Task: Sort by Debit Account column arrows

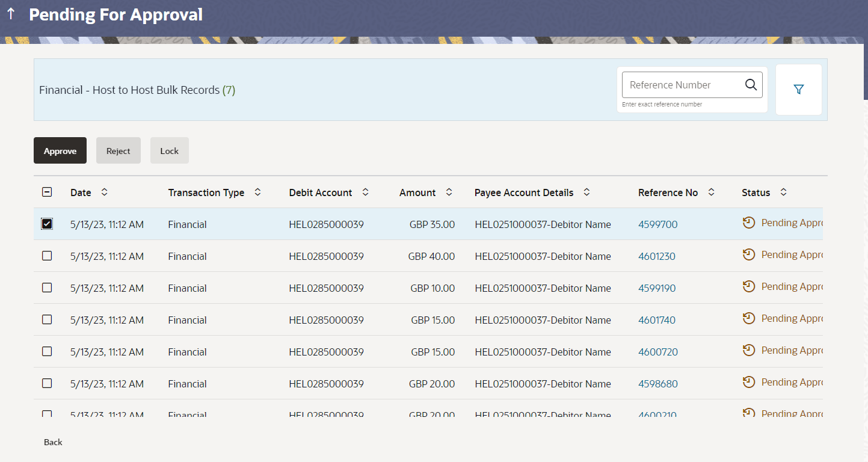Action: [365, 192]
